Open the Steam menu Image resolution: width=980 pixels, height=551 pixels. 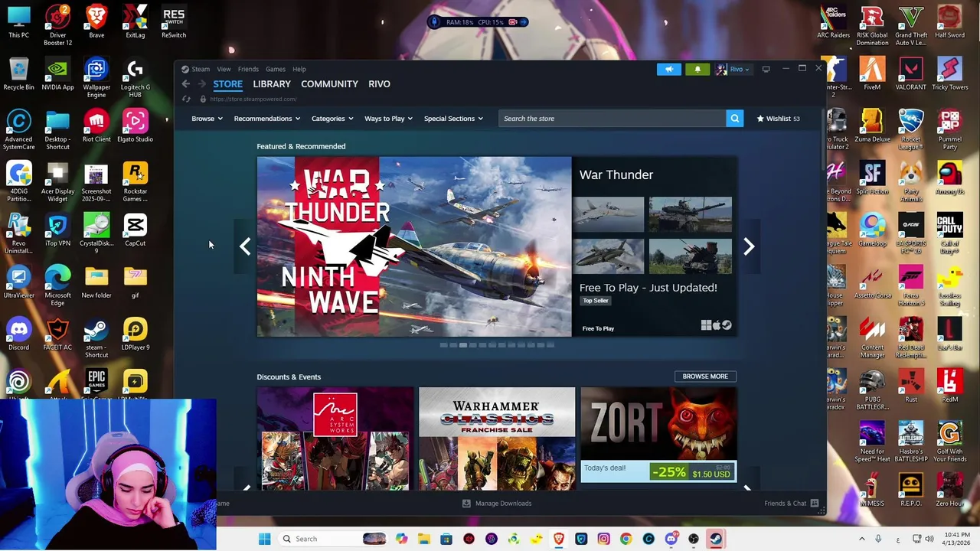(x=200, y=69)
